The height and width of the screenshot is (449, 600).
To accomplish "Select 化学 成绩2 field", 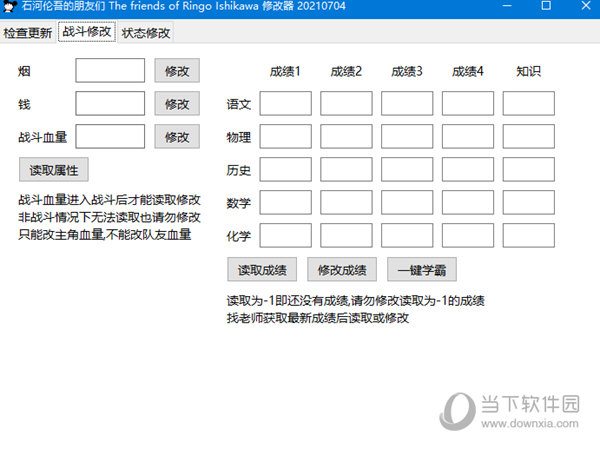I will pos(346,235).
